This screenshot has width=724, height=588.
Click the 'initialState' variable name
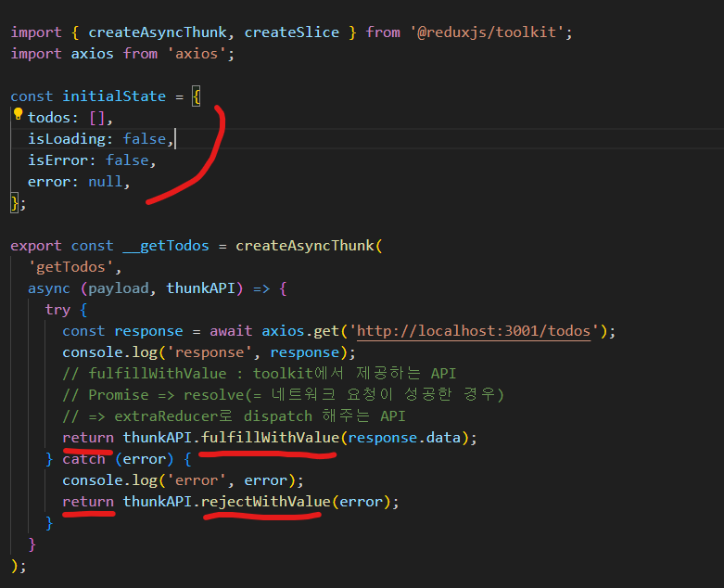pyautogui.click(x=114, y=96)
